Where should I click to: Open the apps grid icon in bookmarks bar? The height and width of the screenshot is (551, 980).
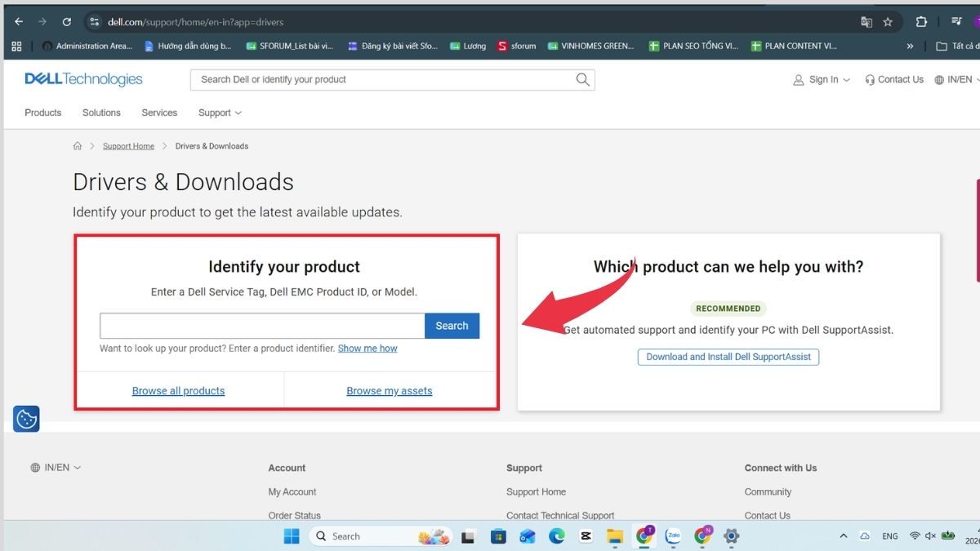point(16,47)
